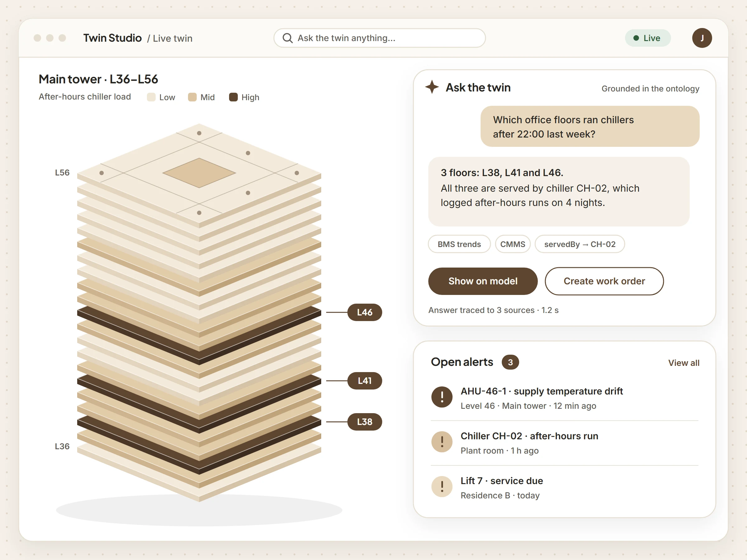Screen dimensions: 747x560
Task: Click the search magnifier icon
Action: click(287, 38)
